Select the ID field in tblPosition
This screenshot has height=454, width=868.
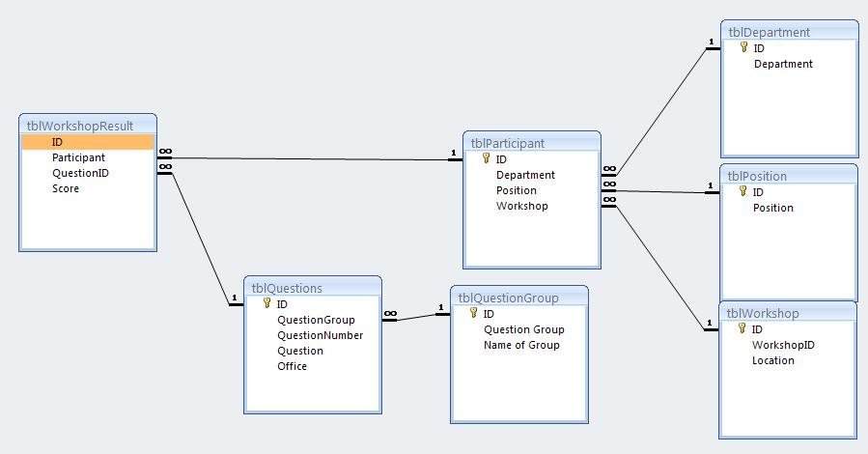click(758, 192)
